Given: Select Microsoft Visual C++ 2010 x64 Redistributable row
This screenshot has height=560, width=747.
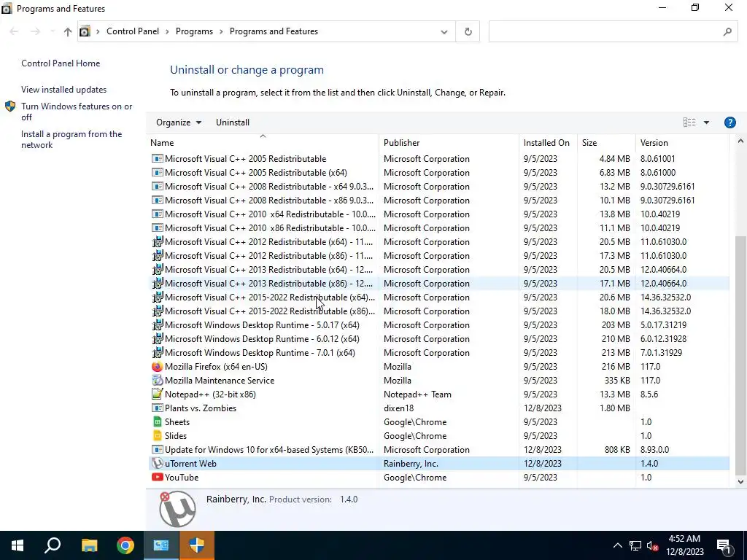Looking at the screenshot, I should [x=438, y=214].
